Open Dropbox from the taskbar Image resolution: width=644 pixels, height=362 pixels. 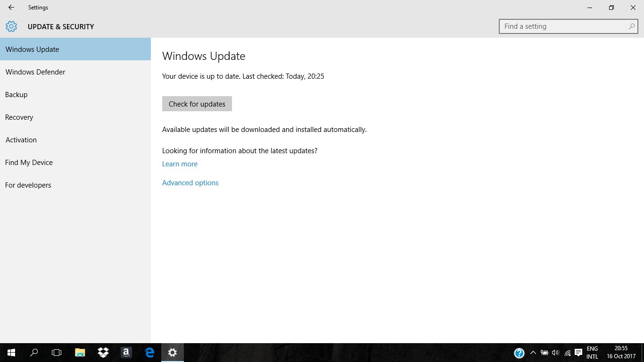click(x=103, y=353)
